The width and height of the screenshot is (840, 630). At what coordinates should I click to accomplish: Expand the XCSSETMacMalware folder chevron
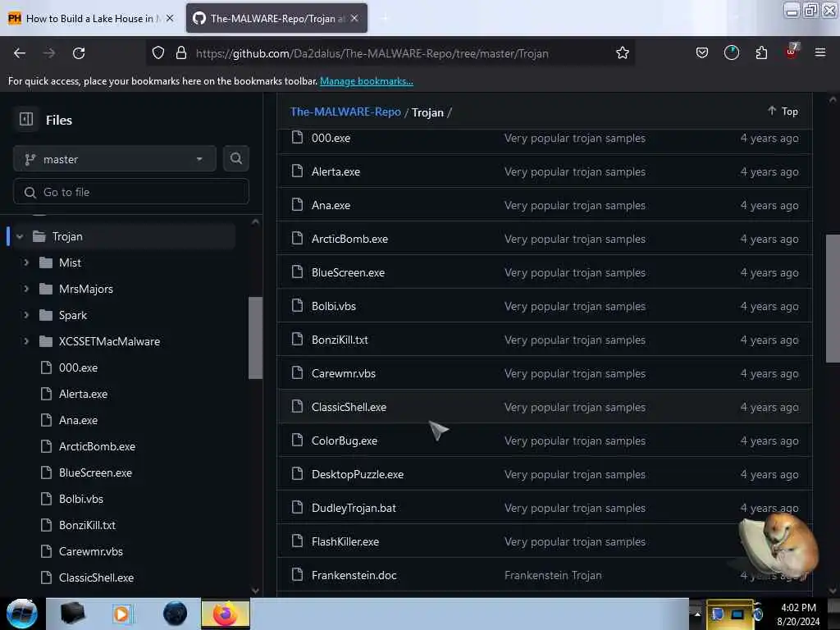pos(25,341)
